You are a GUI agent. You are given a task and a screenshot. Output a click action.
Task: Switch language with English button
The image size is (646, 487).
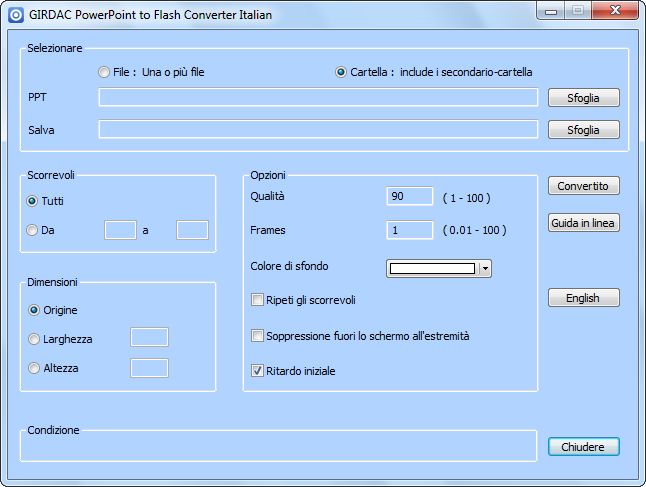point(583,297)
